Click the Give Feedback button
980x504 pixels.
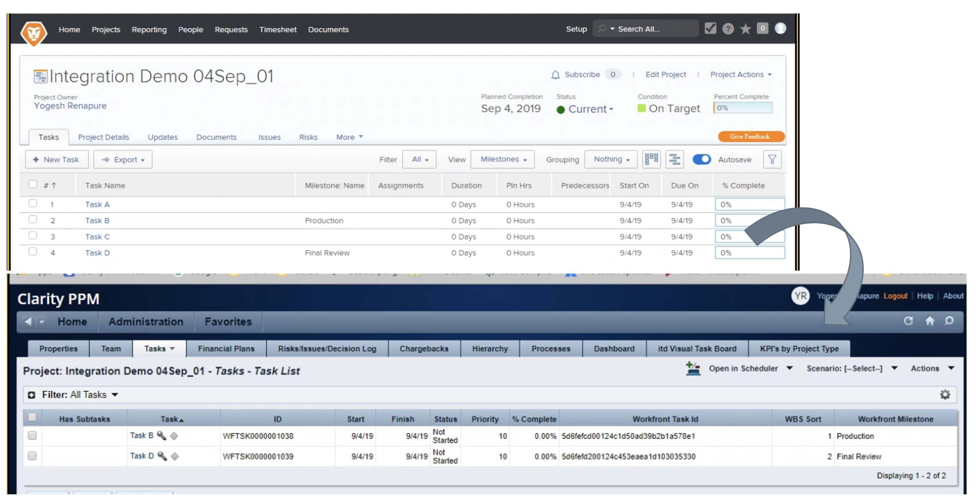[x=751, y=136]
